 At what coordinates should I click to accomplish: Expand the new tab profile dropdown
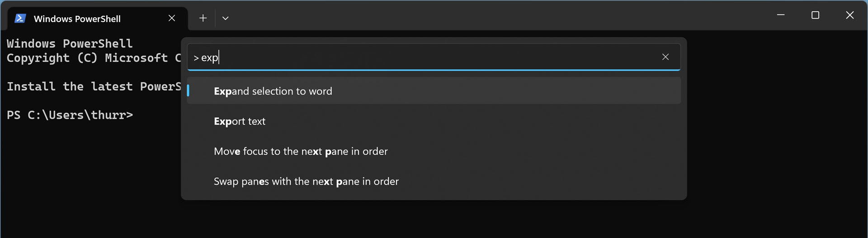click(x=226, y=18)
